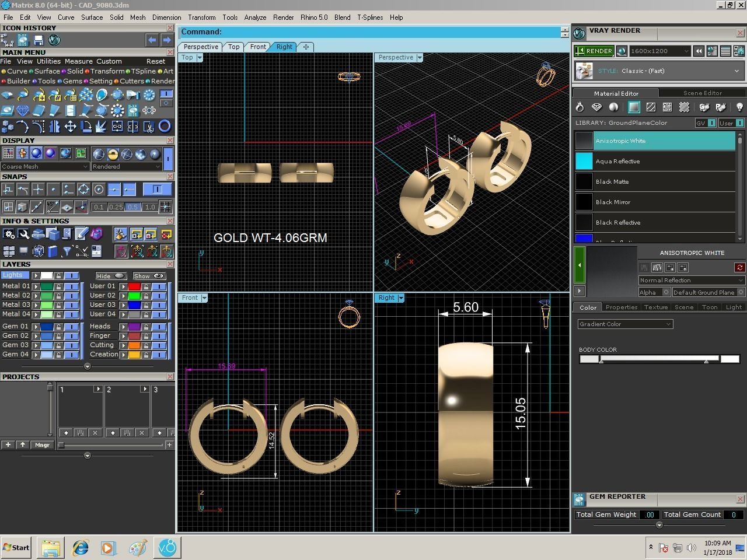The image size is (747, 560).
Task: Open the Dimension menu
Action: coord(166,17)
